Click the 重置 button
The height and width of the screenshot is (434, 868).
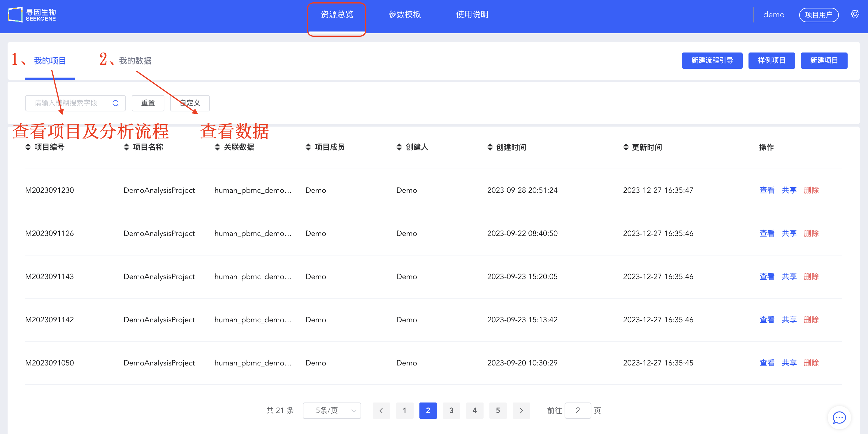[x=148, y=103]
